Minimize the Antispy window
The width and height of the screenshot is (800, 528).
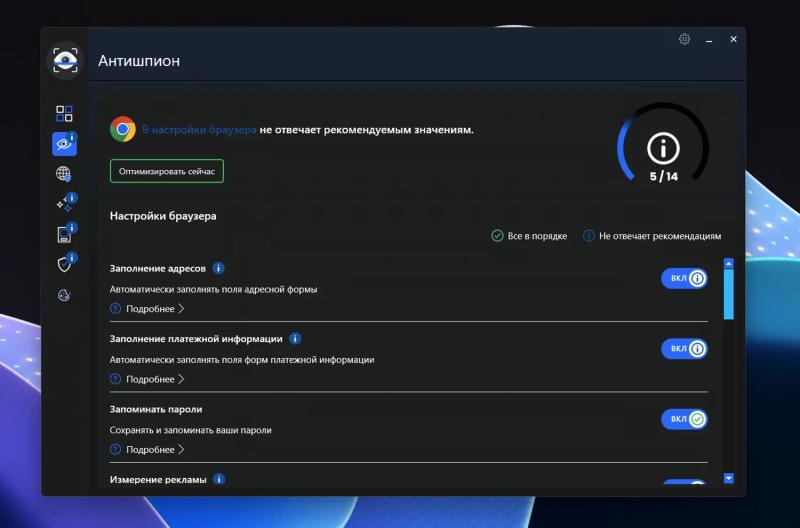click(x=709, y=40)
